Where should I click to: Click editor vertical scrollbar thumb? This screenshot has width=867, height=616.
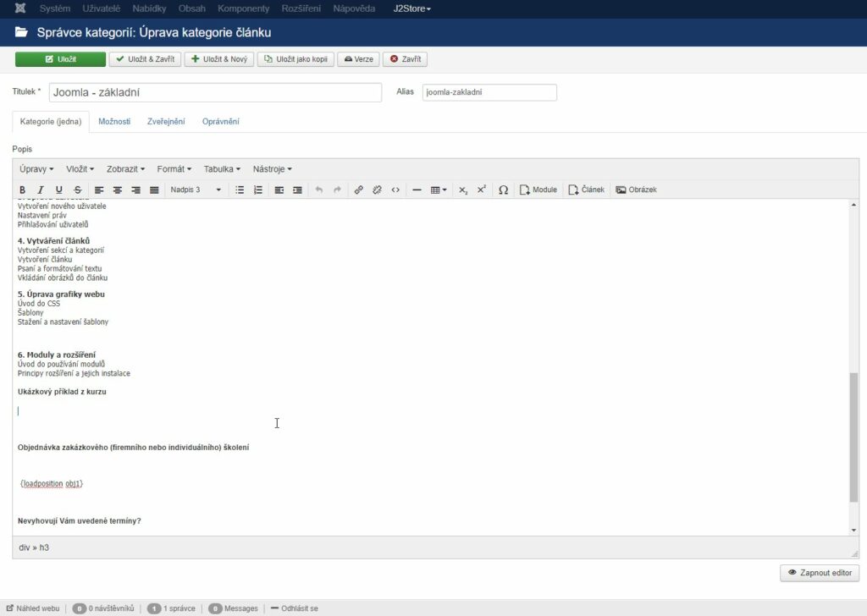(853, 437)
